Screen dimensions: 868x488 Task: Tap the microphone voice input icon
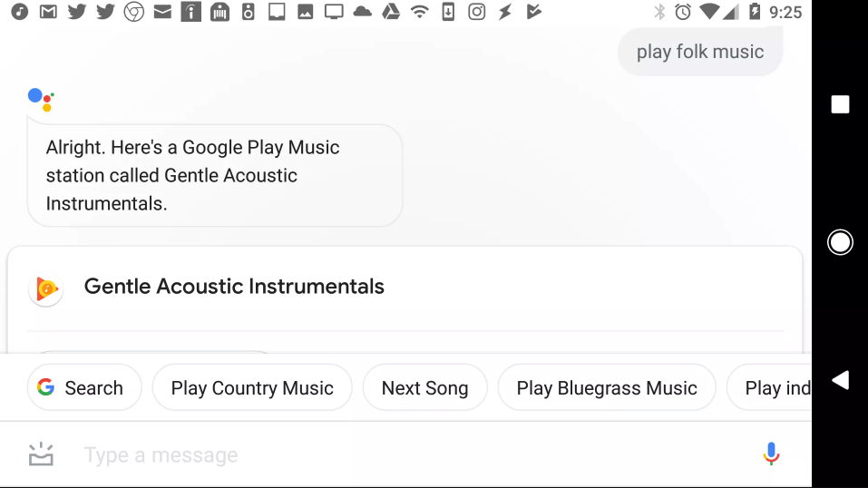point(771,454)
